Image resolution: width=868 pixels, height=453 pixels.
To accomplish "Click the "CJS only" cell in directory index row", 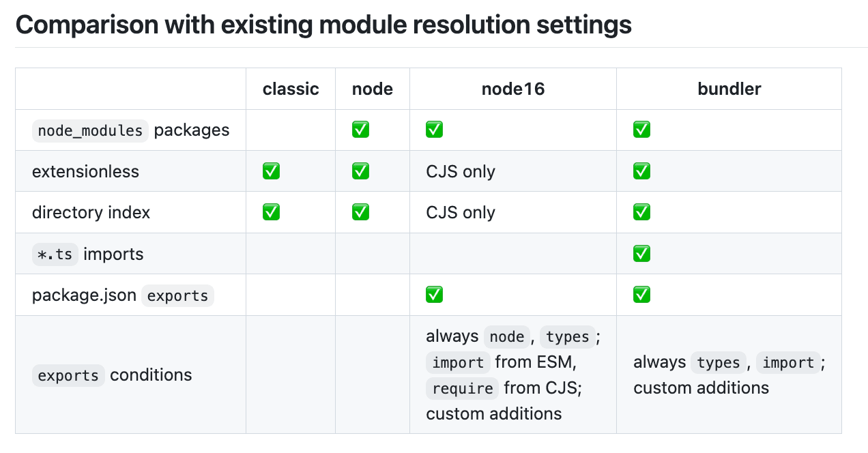I will pyautogui.click(x=461, y=212).
